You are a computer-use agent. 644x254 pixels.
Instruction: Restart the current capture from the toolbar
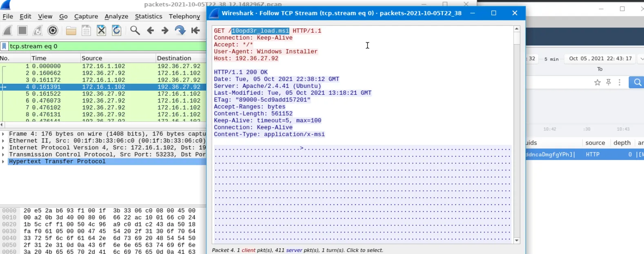38,31
